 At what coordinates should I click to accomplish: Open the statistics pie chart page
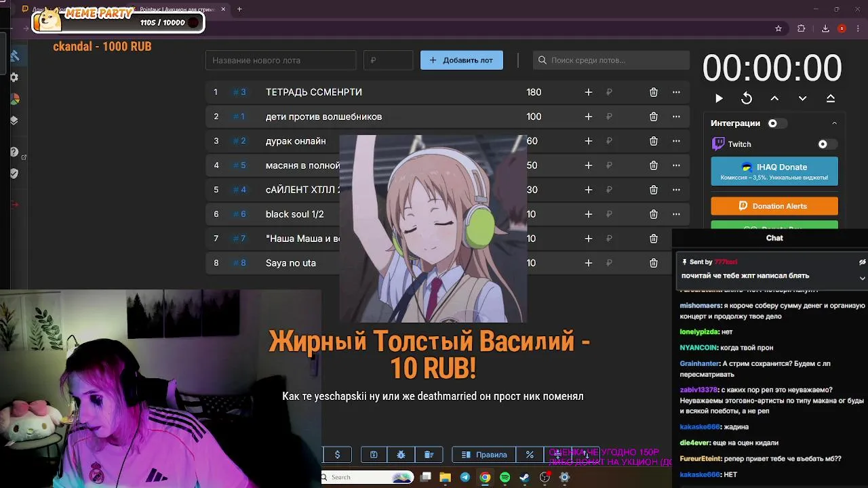tap(14, 99)
